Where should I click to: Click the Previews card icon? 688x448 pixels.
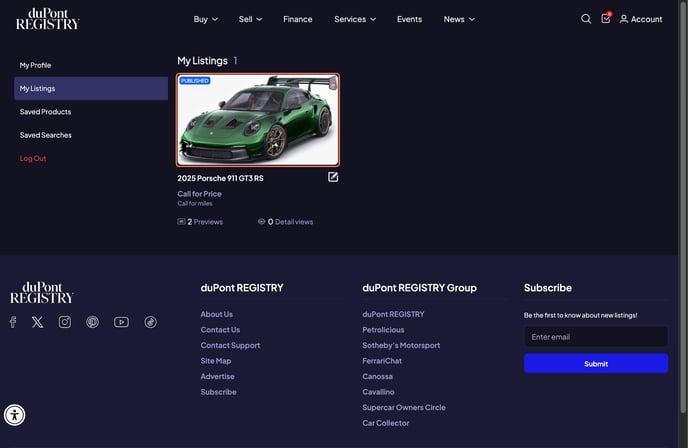(x=181, y=222)
